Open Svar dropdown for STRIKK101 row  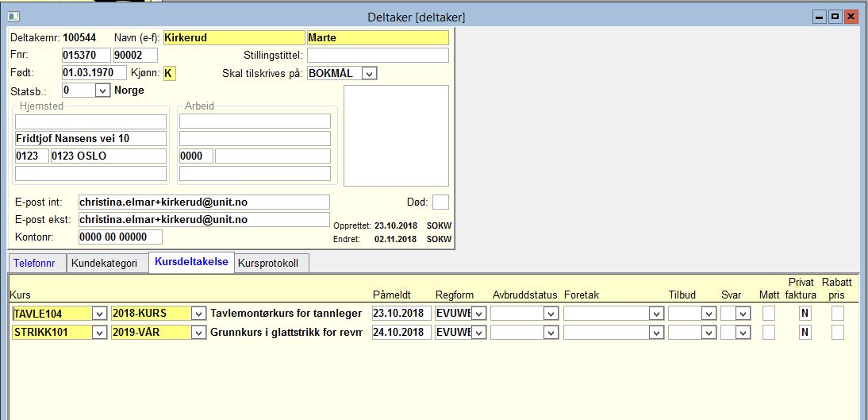tap(742, 333)
